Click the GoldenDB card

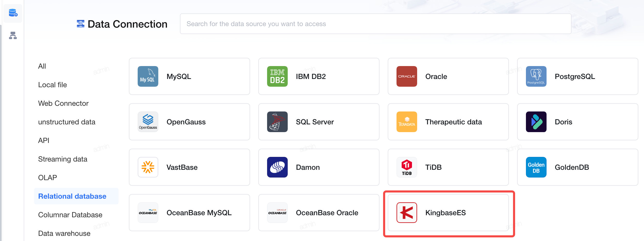[577, 167]
